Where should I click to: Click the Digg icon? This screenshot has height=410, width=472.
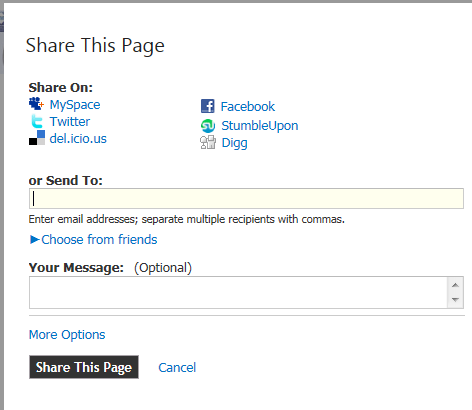(x=208, y=142)
